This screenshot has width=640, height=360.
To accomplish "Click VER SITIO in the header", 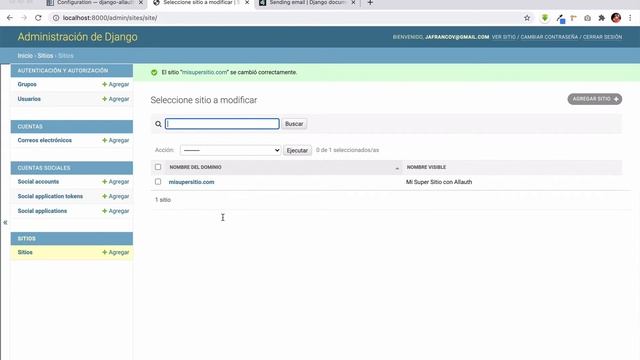I will click(504, 37).
